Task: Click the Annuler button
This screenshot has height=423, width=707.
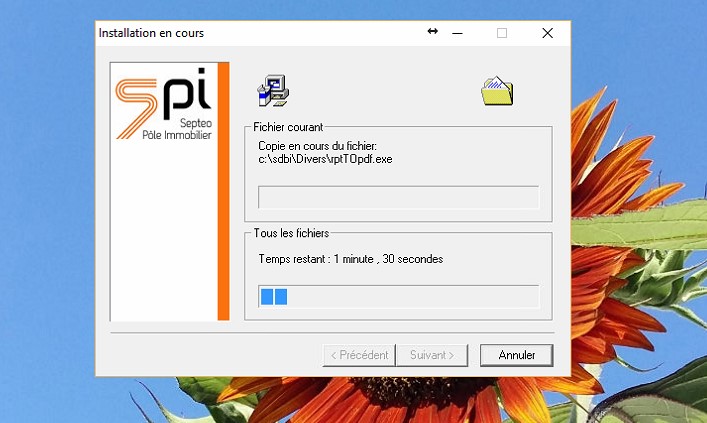Action: click(x=516, y=355)
